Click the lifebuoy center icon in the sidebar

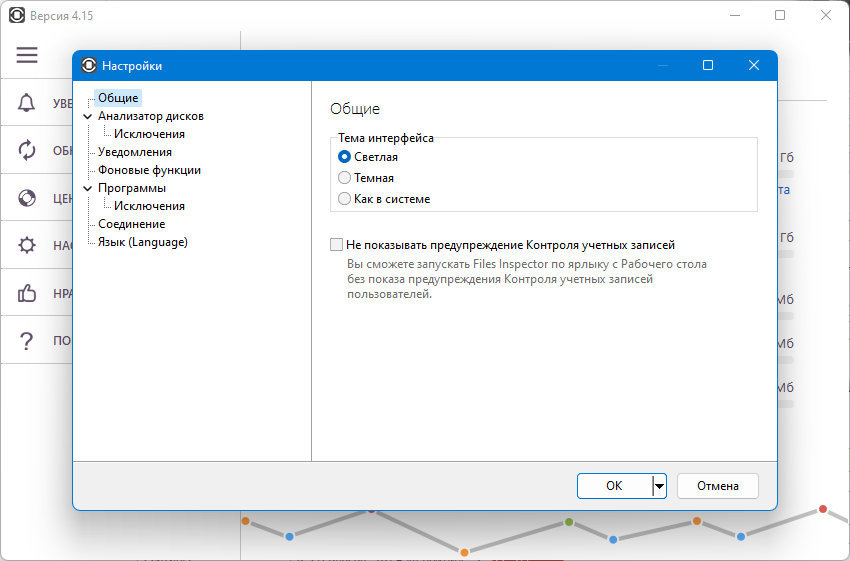27,198
